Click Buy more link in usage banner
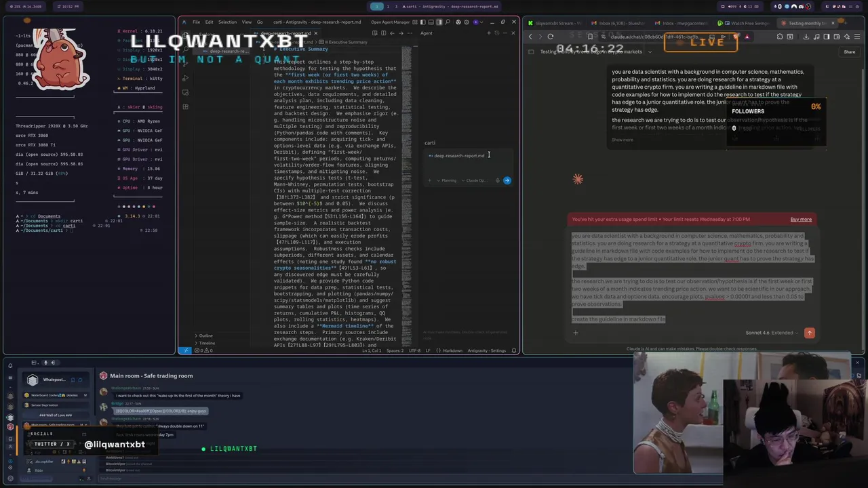This screenshot has width=868, height=488. pos(801,219)
